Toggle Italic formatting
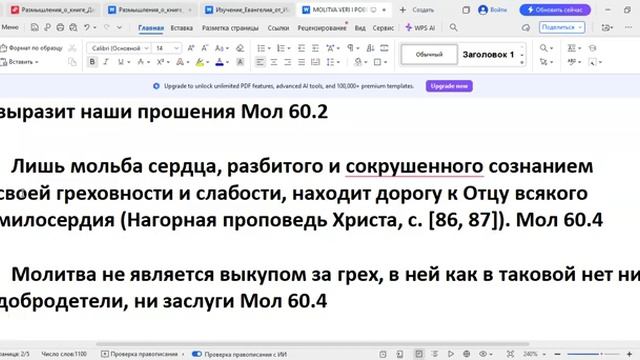 click(x=106, y=62)
